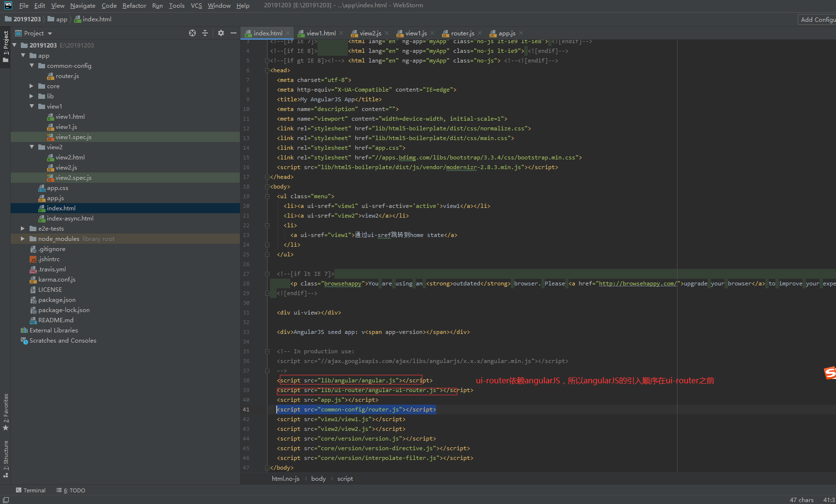Expand the lib folder
Screen dimensions: 836x504
(x=32, y=96)
